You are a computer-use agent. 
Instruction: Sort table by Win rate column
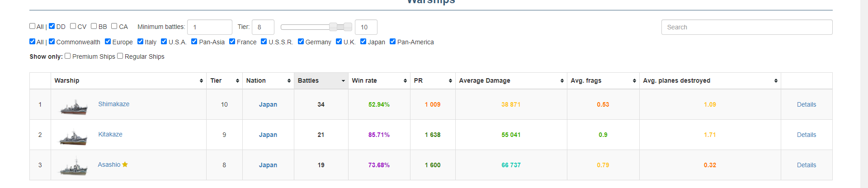pyautogui.click(x=379, y=80)
